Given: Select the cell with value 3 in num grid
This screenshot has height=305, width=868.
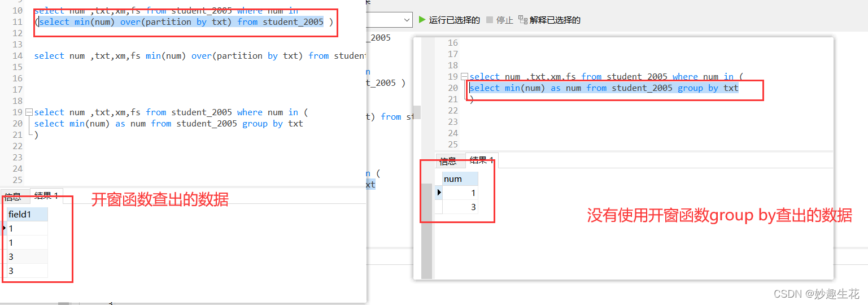Looking at the screenshot, I should (460, 207).
